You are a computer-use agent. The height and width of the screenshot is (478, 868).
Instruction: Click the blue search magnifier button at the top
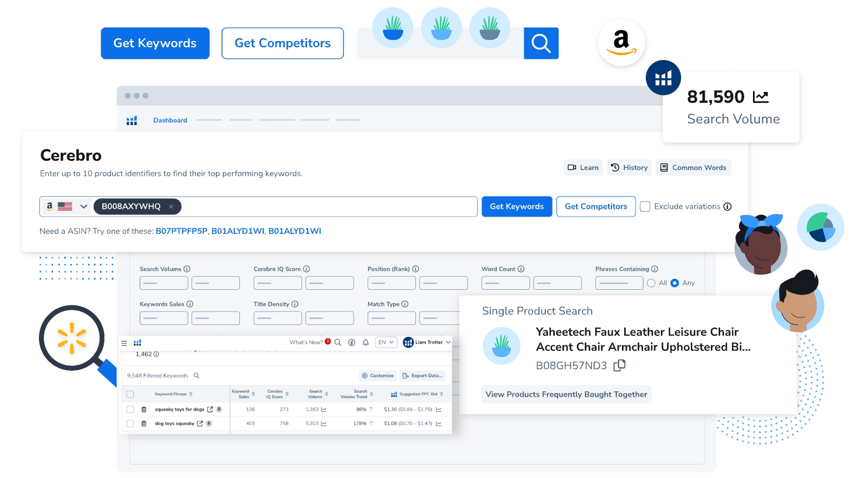pyautogui.click(x=541, y=43)
